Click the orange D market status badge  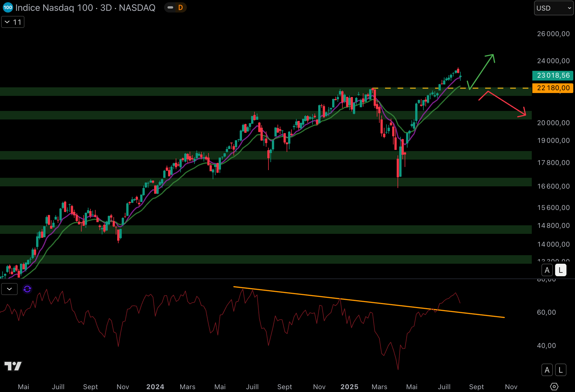tap(180, 8)
